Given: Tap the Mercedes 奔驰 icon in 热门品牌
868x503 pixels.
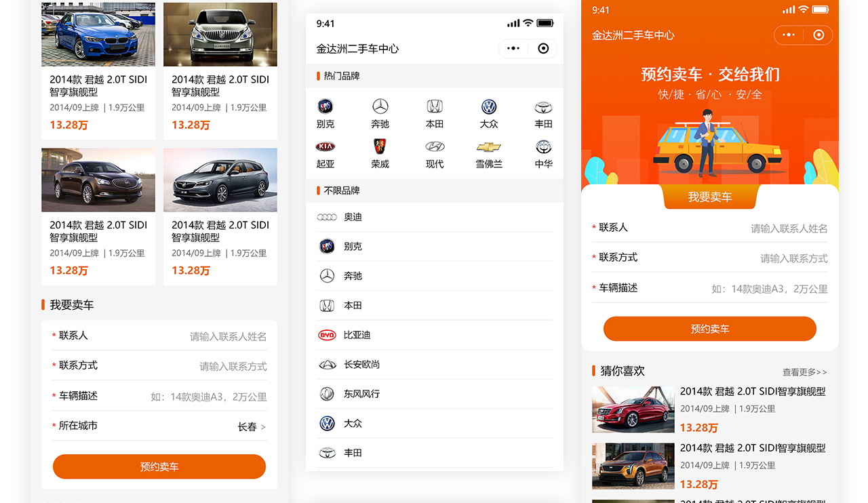Looking at the screenshot, I should click(x=380, y=106).
